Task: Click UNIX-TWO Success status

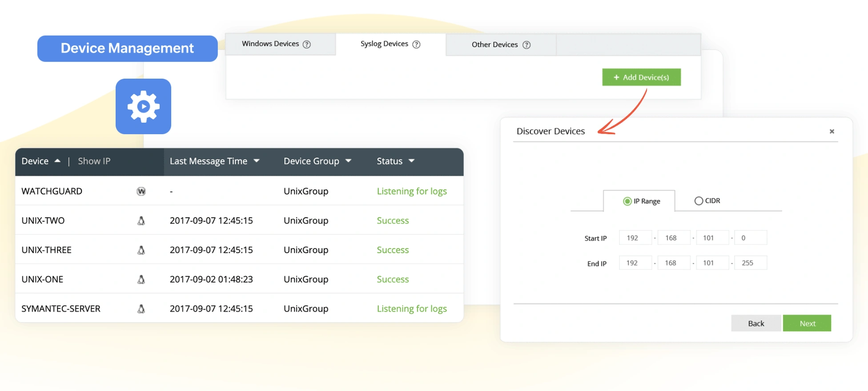Action: click(x=393, y=221)
